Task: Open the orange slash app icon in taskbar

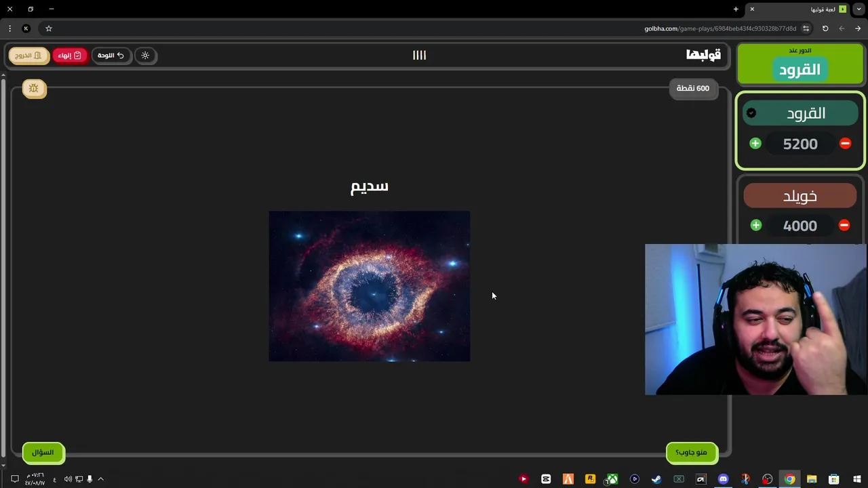Action: (x=568, y=479)
